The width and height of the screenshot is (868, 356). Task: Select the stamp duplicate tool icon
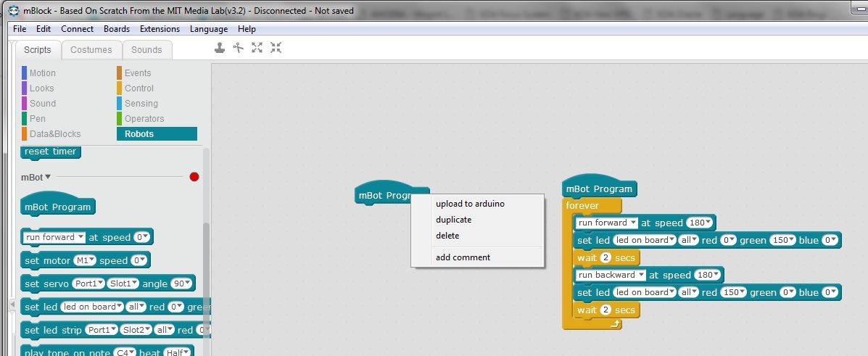point(220,48)
